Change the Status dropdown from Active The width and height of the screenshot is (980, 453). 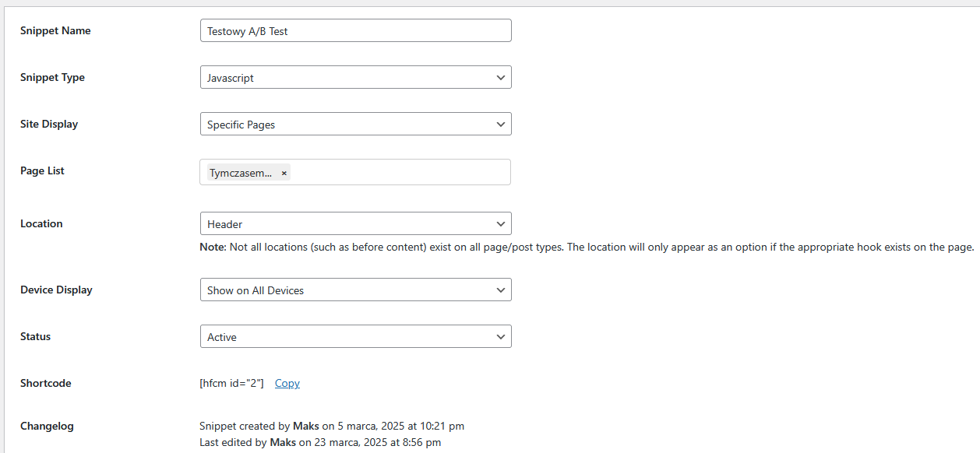pyautogui.click(x=355, y=336)
